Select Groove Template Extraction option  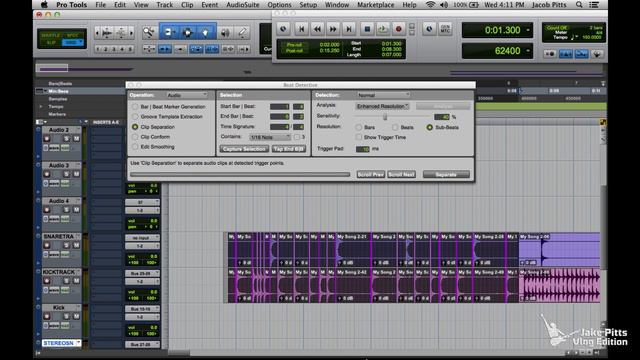135,117
